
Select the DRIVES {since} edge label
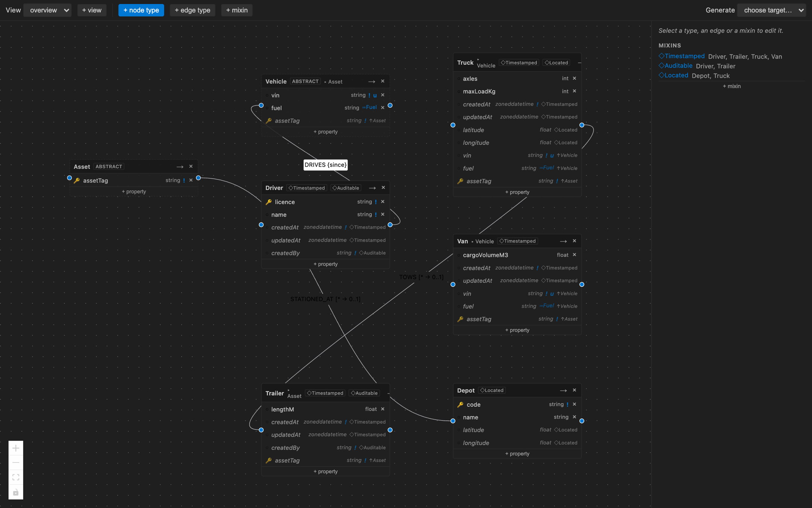[x=326, y=165]
